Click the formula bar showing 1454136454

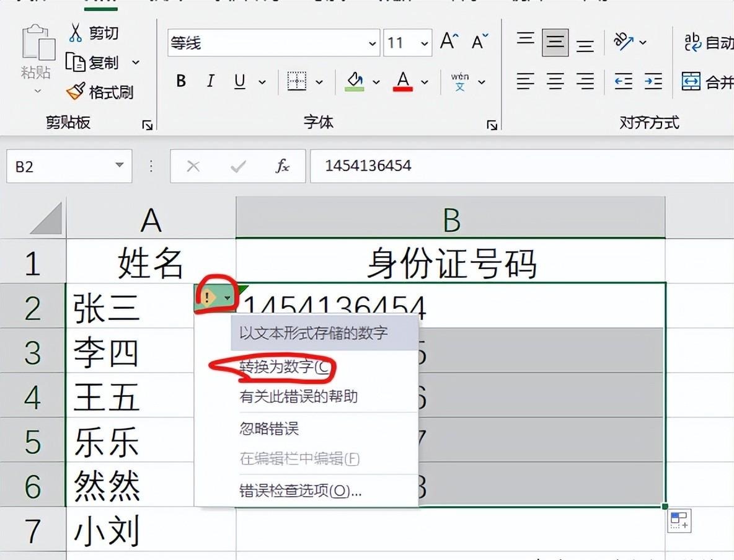522,166
